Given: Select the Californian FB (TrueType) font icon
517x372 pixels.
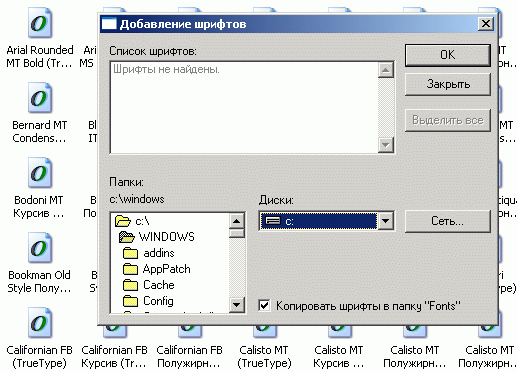Looking at the screenshot, I should tap(40, 323).
